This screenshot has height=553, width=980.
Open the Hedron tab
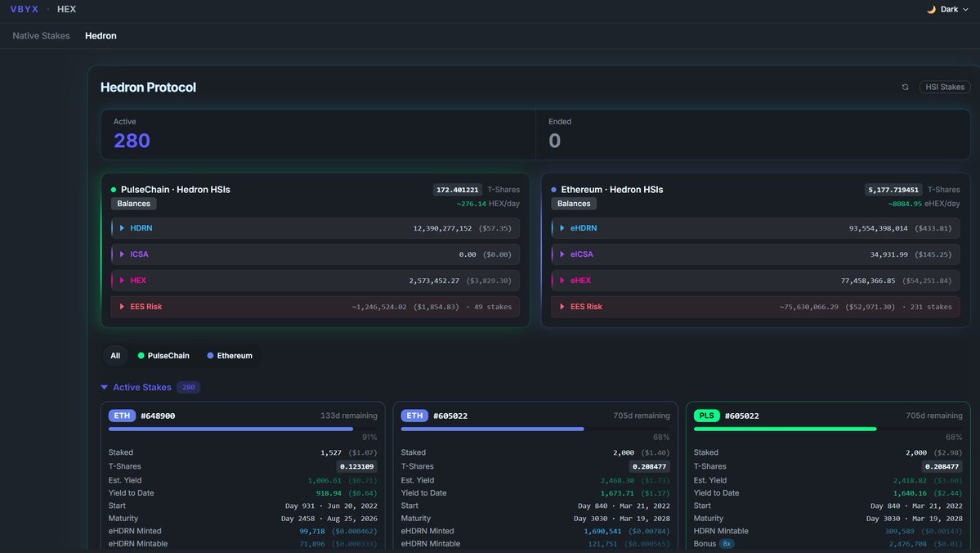pyautogui.click(x=101, y=35)
